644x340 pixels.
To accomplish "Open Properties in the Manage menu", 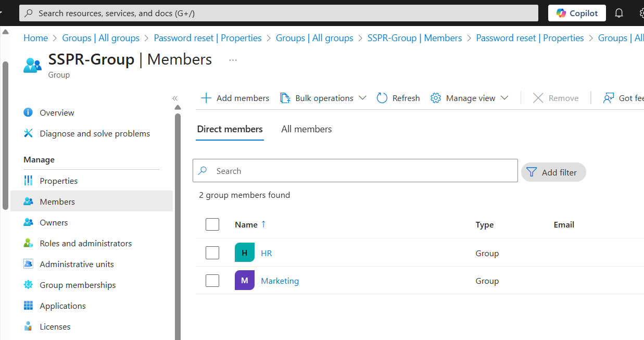I will tap(58, 181).
